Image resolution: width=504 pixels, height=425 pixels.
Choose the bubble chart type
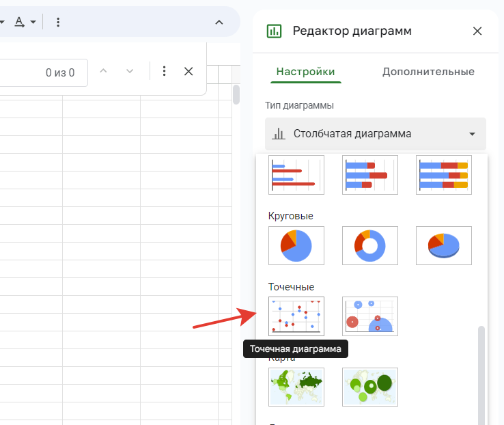pos(369,316)
